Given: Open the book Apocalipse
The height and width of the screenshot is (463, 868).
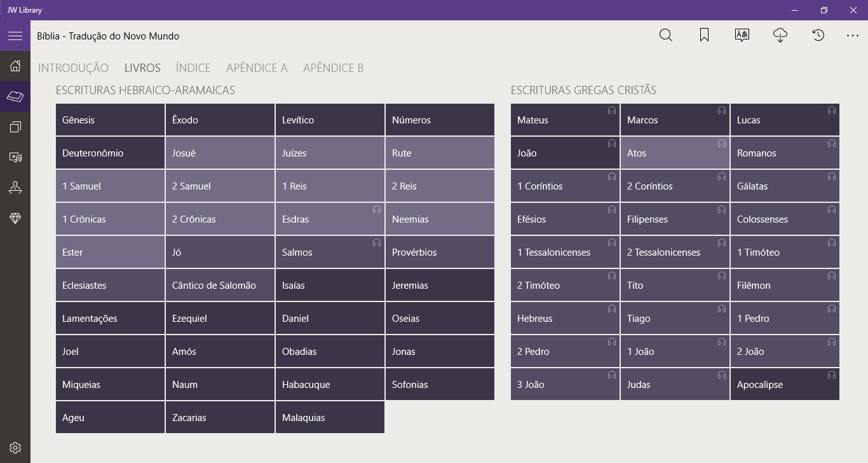Looking at the screenshot, I should (785, 385).
